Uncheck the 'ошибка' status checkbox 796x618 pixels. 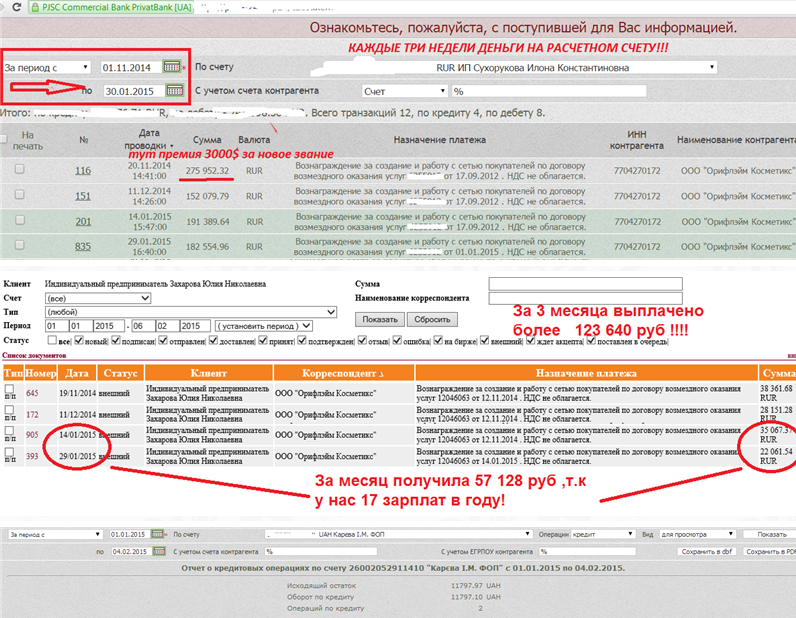click(397, 340)
